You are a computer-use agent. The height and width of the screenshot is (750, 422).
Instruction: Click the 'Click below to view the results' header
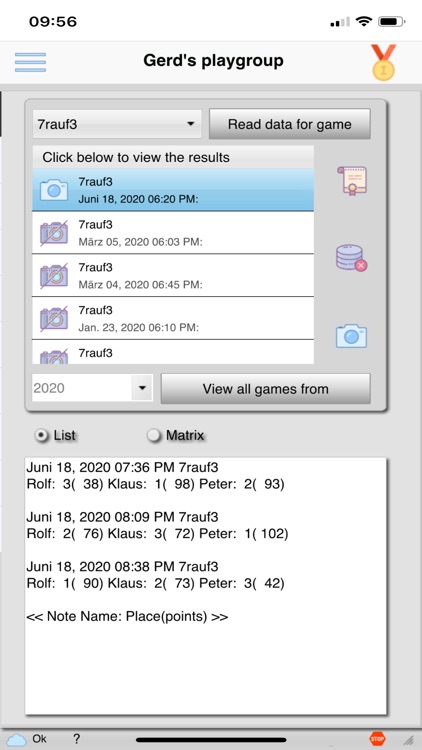coord(173,157)
